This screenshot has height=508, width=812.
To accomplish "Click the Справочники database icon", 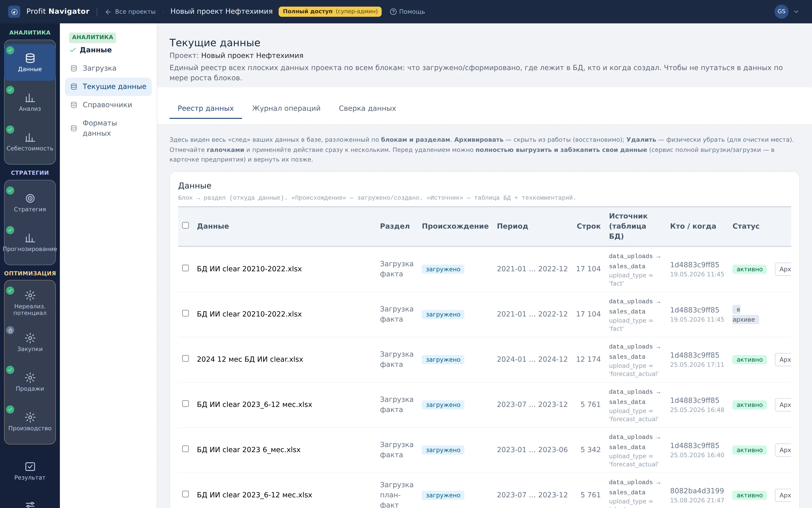I will pyautogui.click(x=74, y=105).
